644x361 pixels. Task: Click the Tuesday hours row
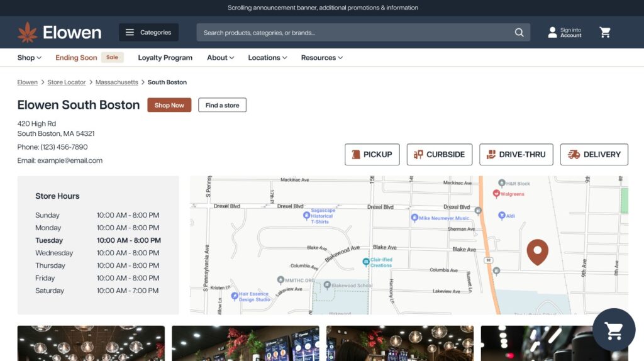[x=98, y=240]
